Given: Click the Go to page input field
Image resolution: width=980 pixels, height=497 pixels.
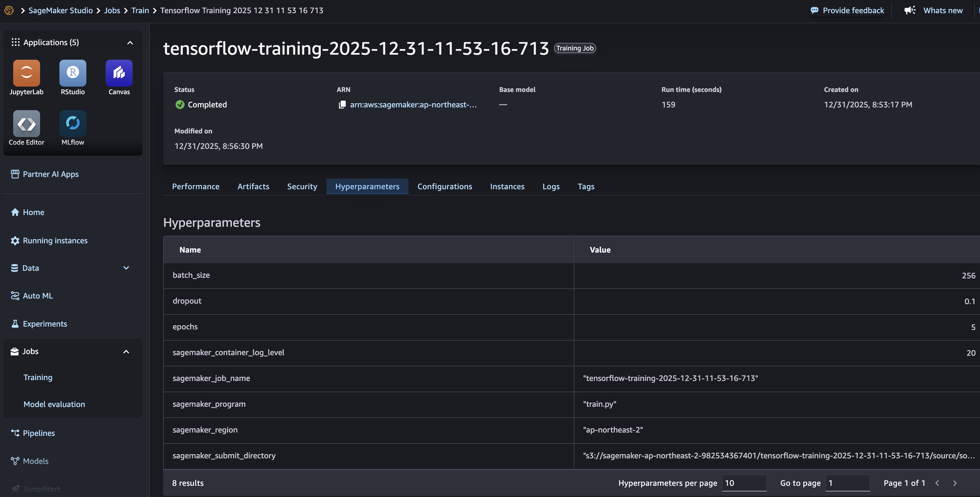Looking at the screenshot, I should (847, 483).
